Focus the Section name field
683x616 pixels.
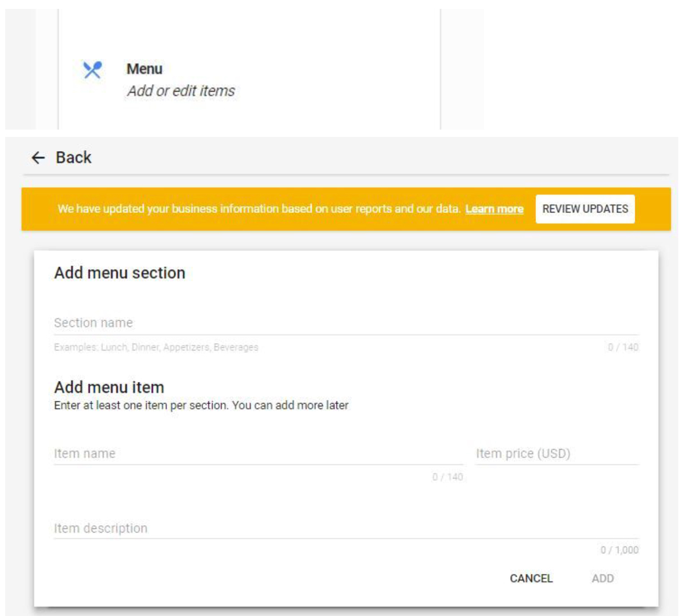(x=345, y=323)
